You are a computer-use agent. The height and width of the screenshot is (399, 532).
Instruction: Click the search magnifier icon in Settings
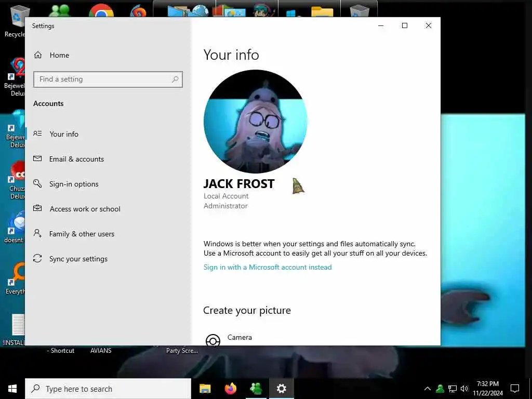point(175,79)
